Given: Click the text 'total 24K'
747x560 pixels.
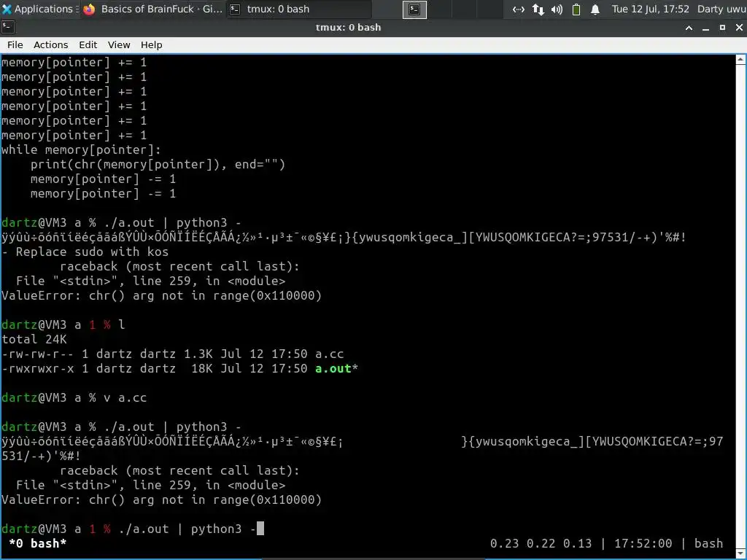Looking at the screenshot, I should pos(34,340).
